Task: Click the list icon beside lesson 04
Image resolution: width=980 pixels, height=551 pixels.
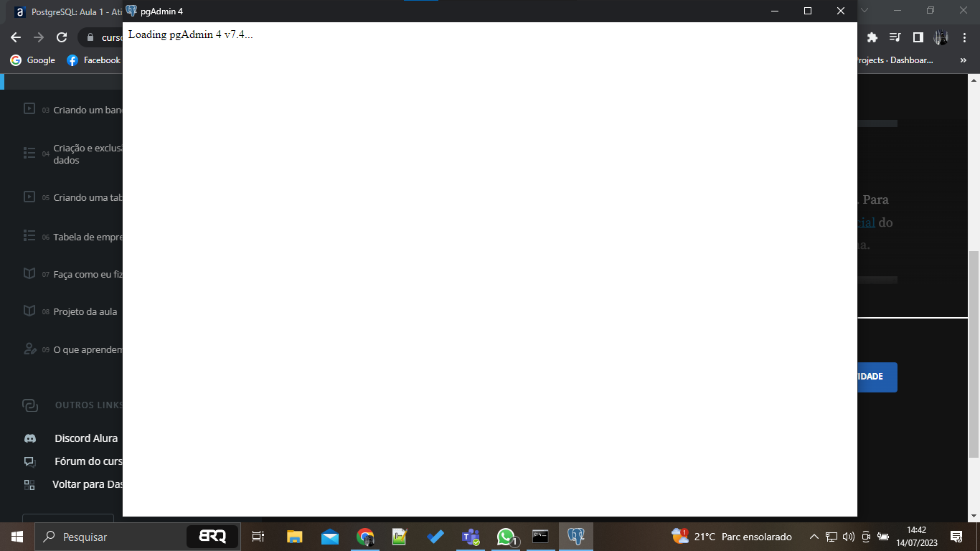Action: click(29, 153)
